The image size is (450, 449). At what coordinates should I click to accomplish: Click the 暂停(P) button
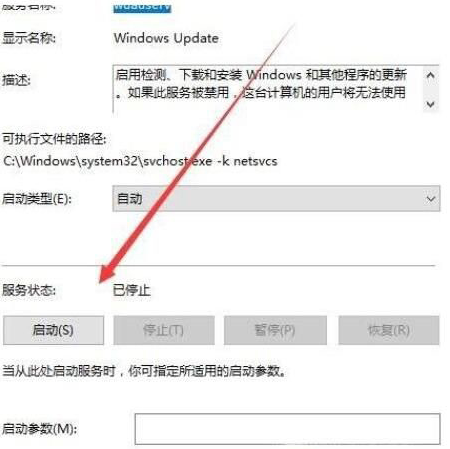point(275,330)
